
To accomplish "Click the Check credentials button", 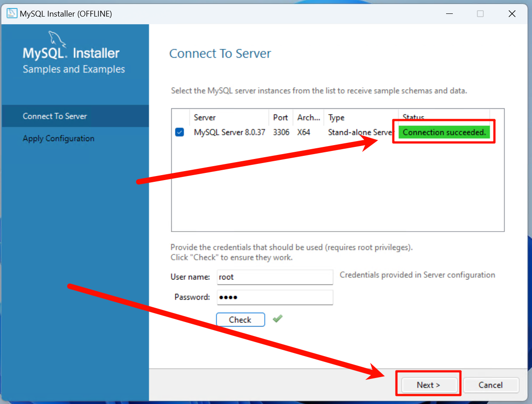I will point(240,319).
